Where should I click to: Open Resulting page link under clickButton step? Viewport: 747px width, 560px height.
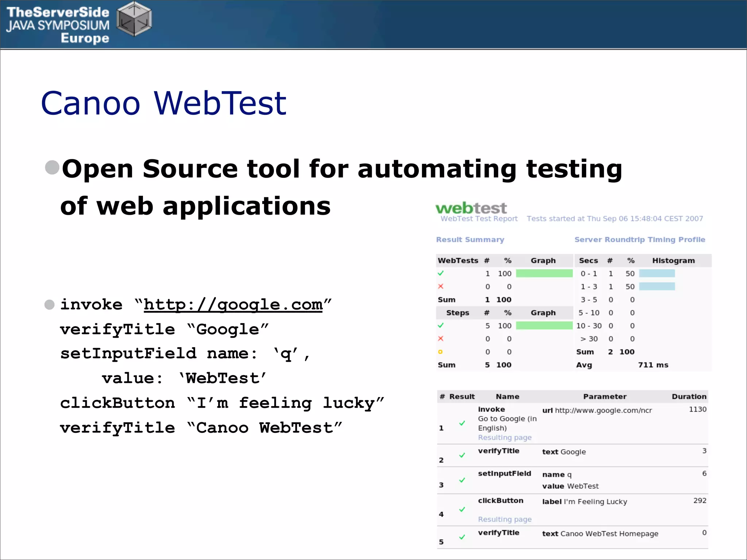tap(504, 519)
